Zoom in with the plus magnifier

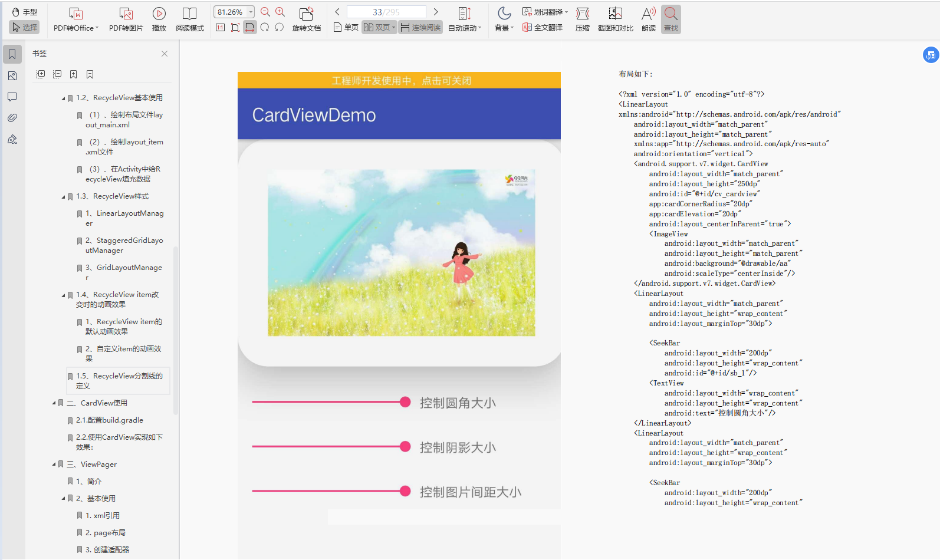click(280, 12)
